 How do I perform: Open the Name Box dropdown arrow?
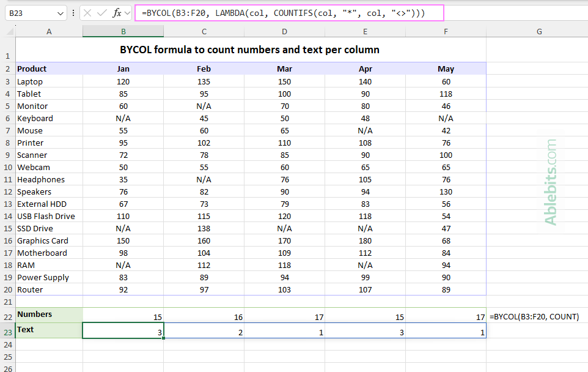click(x=59, y=12)
